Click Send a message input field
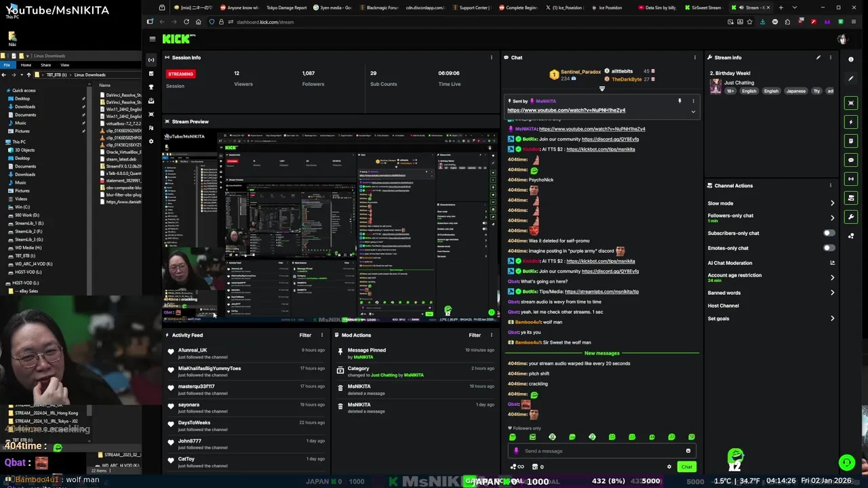The width and height of the screenshot is (868, 488). (x=601, y=451)
